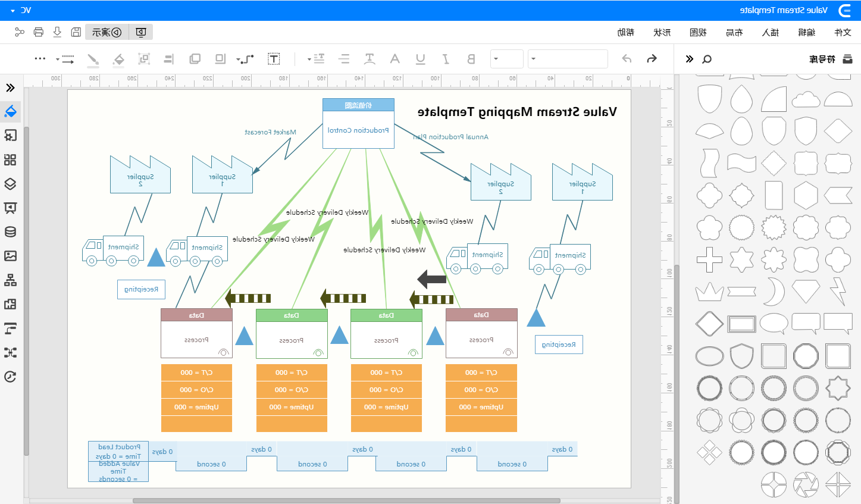Select the Value Stream Mapping Template title
Image resolution: width=861 pixels, height=504 pixels.
pyautogui.click(x=517, y=112)
